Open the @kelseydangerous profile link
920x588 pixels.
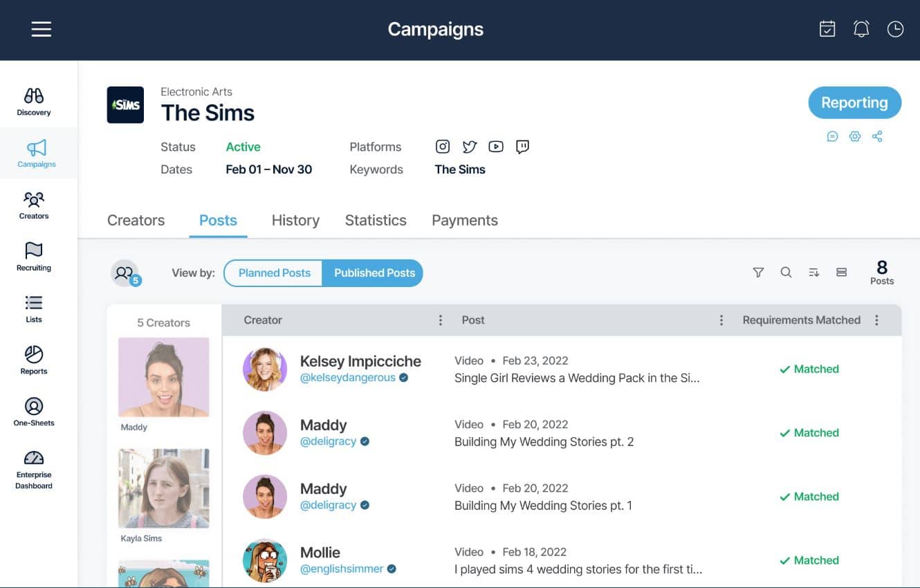347,378
